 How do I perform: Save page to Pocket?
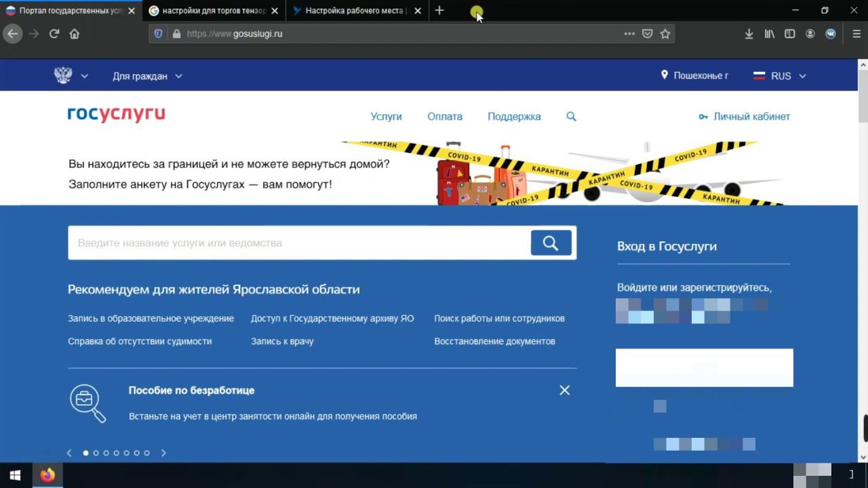tap(648, 34)
